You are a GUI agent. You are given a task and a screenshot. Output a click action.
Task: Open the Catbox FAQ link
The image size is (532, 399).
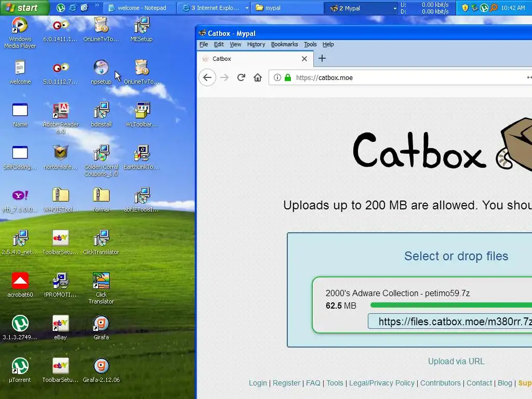pyautogui.click(x=313, y=383)
